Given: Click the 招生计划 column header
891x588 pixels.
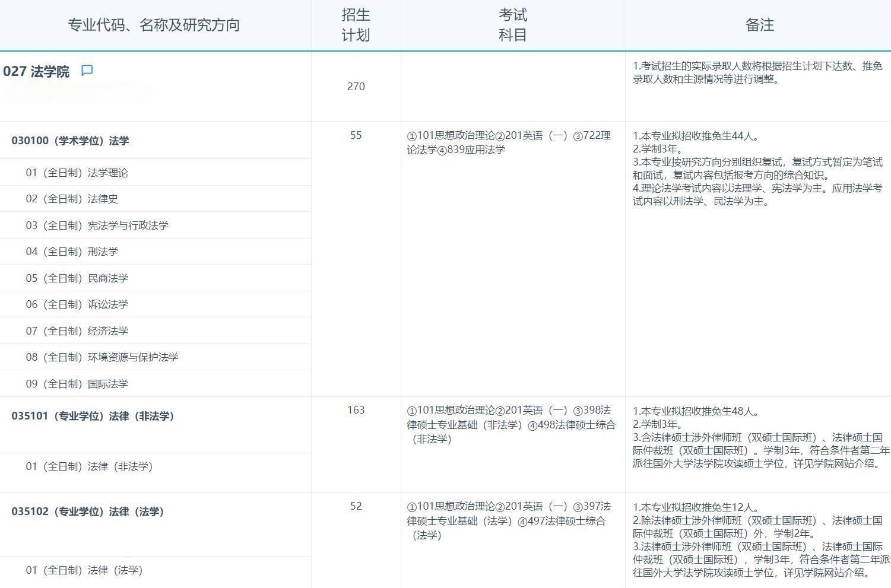Looking at the screenshot, I should tap(355, 25).
